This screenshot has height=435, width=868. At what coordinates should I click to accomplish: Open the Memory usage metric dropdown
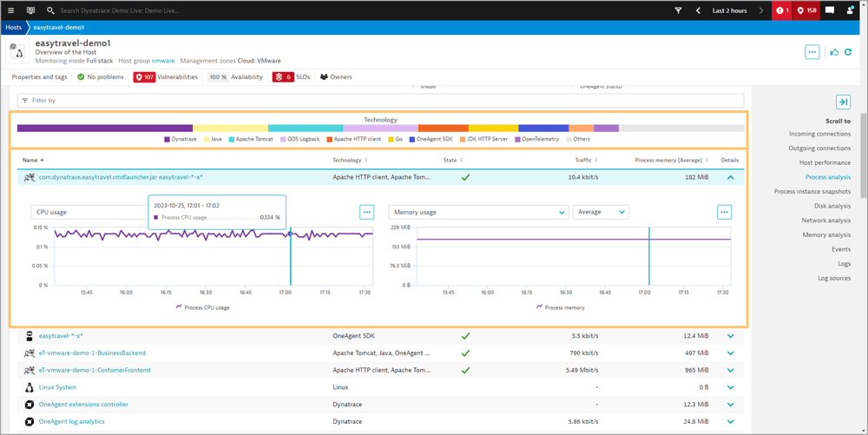pos(478,212)
